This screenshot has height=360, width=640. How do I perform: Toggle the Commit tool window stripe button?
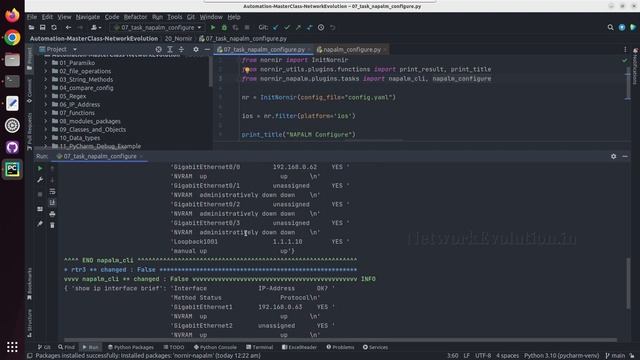point(29,91)
